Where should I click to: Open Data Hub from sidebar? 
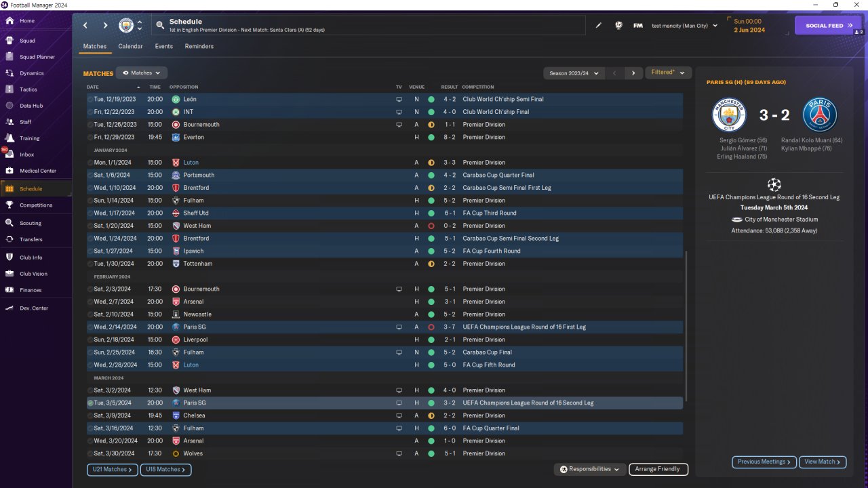(31, 106)
